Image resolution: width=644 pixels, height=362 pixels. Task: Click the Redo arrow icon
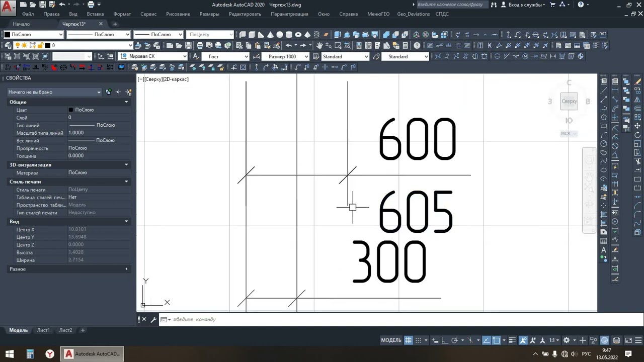[303, 45]
